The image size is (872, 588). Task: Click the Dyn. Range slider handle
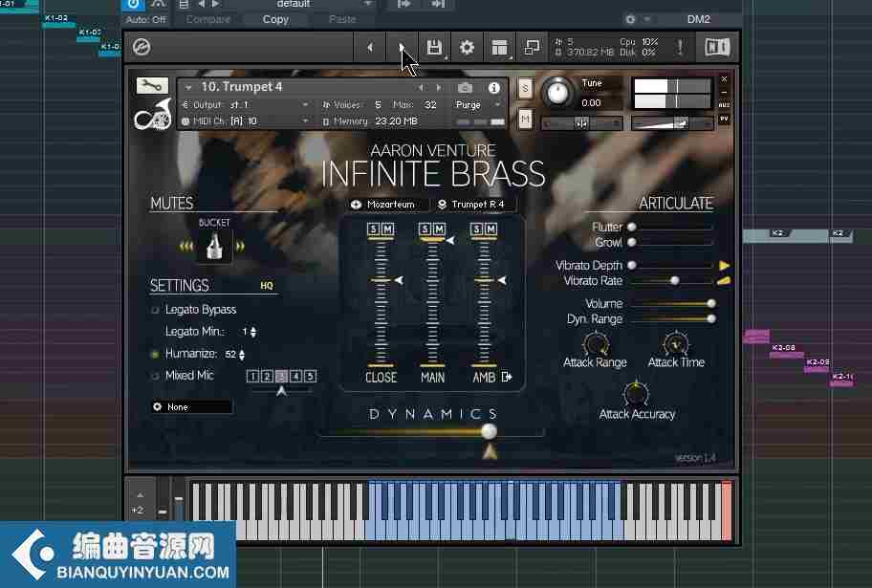(710, 318)
